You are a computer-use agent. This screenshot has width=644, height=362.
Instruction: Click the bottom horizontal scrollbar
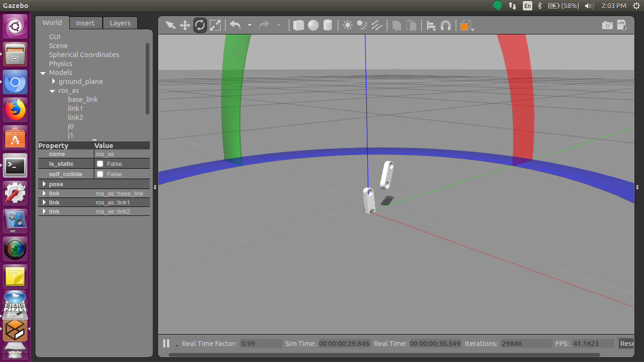point(384,355)
